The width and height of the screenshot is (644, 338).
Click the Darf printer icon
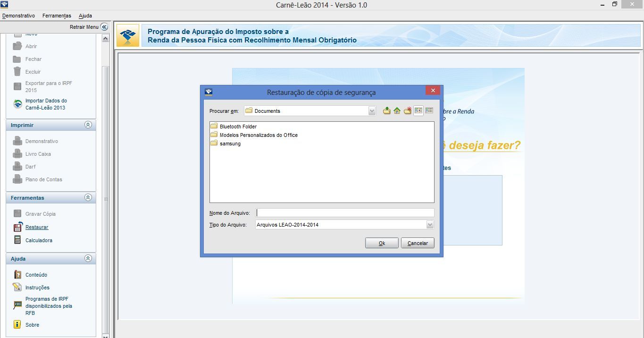pos(17,167)
